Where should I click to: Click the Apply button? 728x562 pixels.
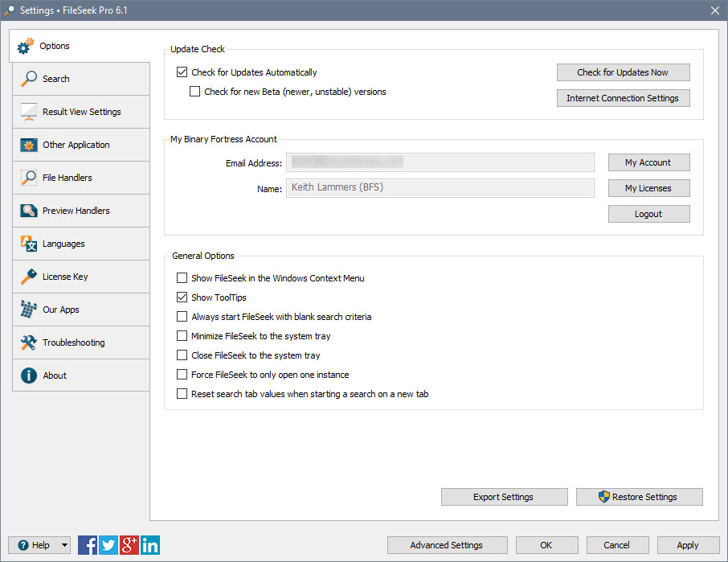pyautogui.click(x=688, y=545)
